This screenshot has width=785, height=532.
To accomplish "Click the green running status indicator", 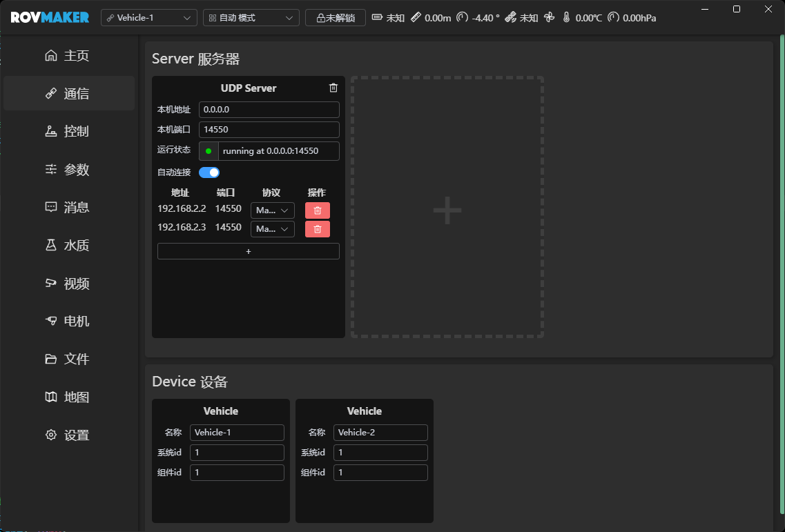I will (209, 151).
